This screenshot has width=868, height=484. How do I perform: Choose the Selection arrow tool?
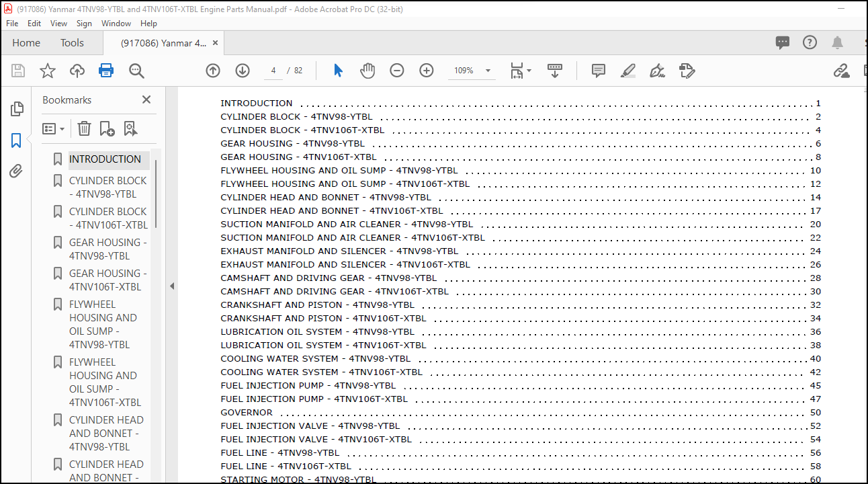point(338,71)
